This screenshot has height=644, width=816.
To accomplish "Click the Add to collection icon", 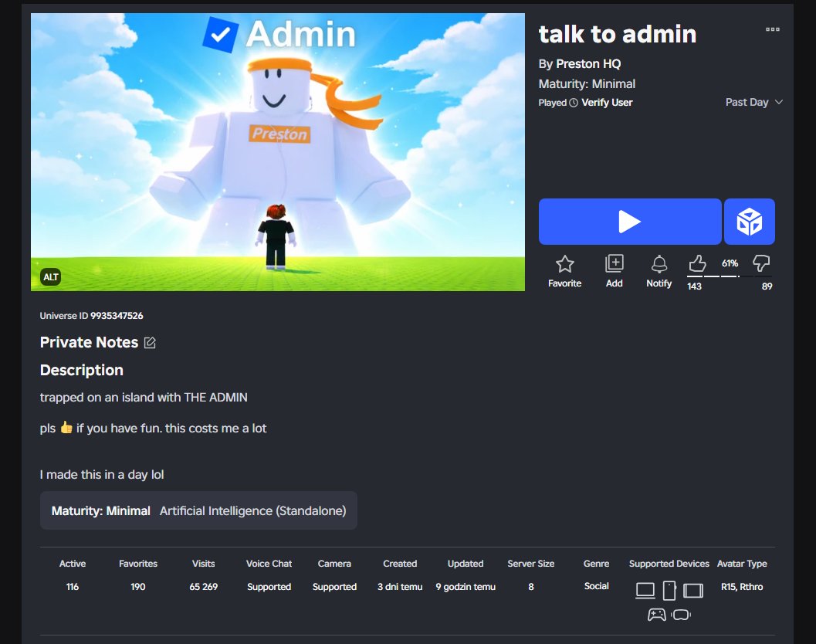I will [614, 263].
